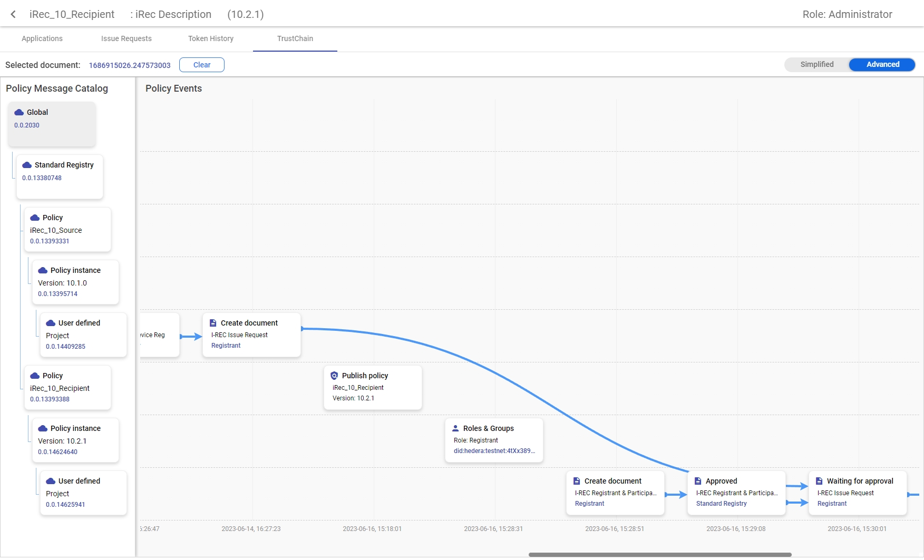Click the back arrow icon
The image size is (924, 560).
pos(13,14)
